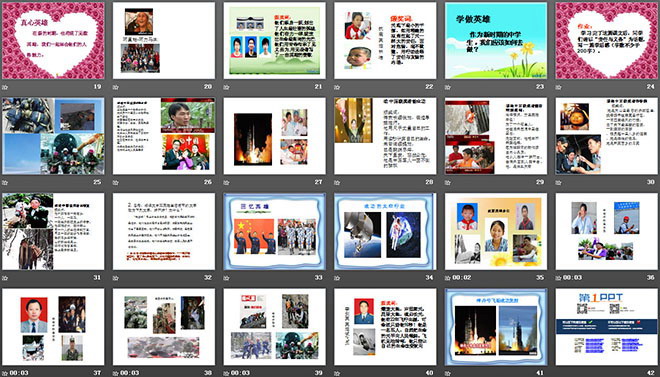Click the animation star icon under slide 30
Image resolution: width=660 pixels, height=377 pixels.
[558, 183]
